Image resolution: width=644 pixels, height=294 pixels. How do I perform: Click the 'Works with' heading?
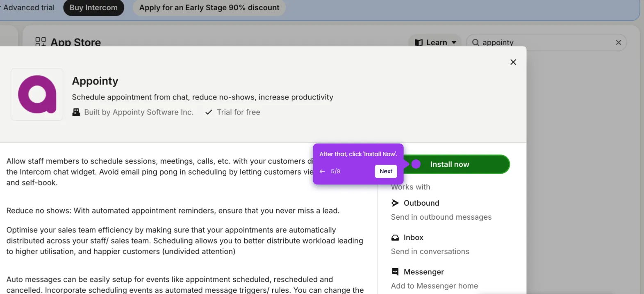(410, 187)
